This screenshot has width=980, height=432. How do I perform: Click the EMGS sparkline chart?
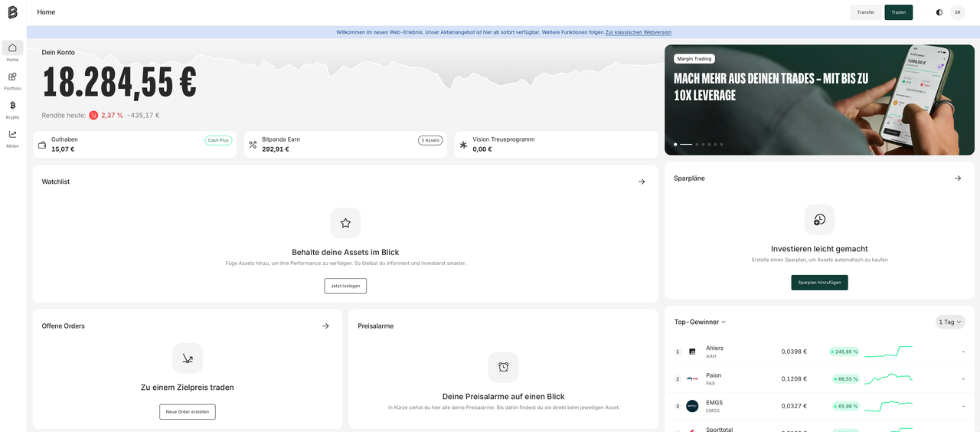click(x=888, y=405)
